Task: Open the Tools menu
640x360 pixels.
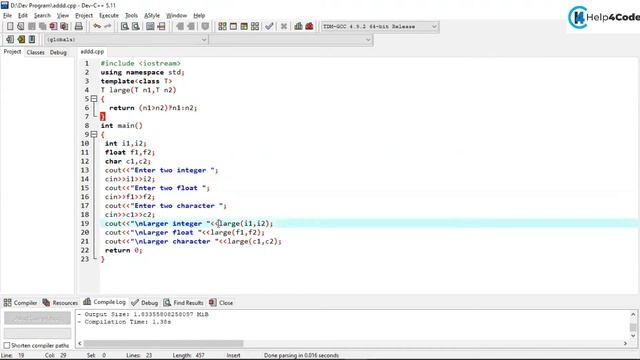Action: click(x=131, y=16)
